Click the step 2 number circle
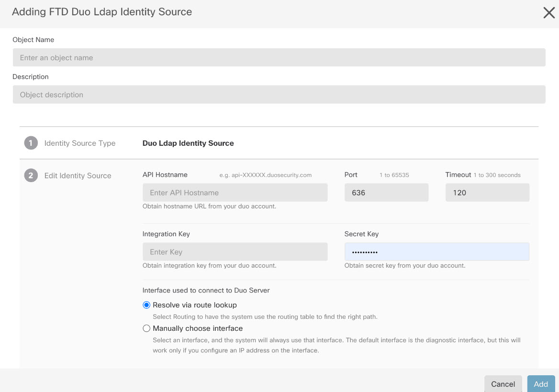Viewport: 559px width, 392px height. click(31, 175)
